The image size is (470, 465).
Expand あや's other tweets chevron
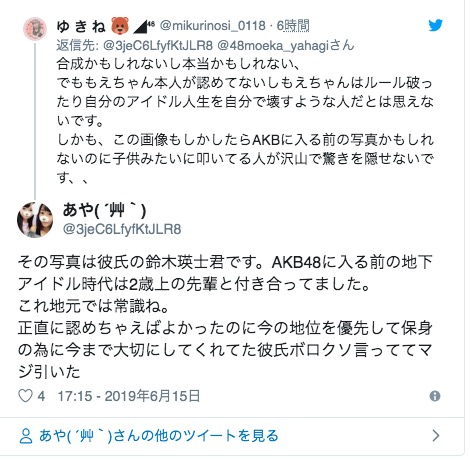[x=436, y=436]
